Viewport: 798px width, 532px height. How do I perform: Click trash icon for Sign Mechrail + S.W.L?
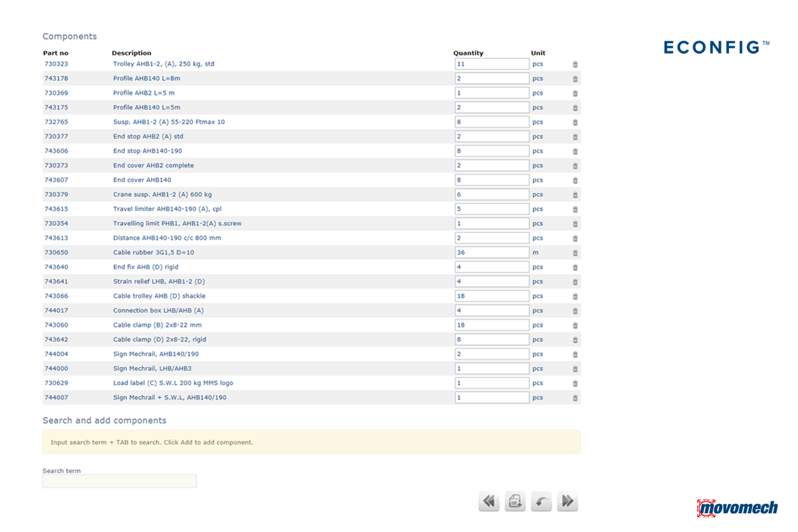(575, 398)
